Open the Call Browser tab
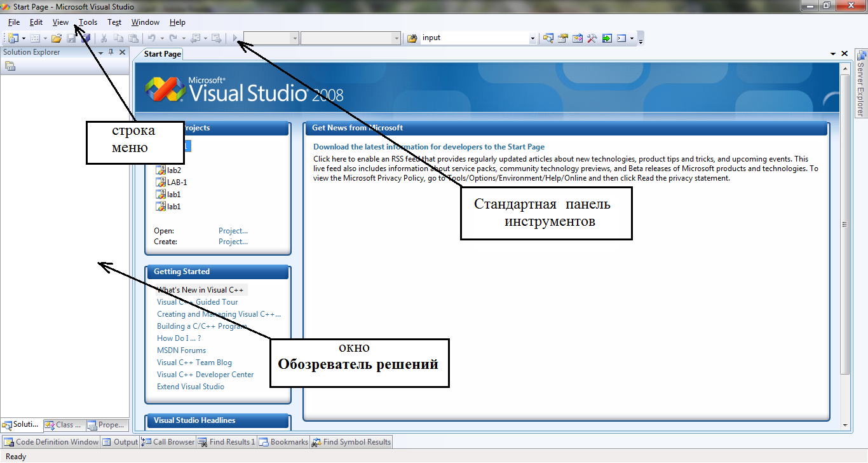868x463 pixels. point(168,442)
